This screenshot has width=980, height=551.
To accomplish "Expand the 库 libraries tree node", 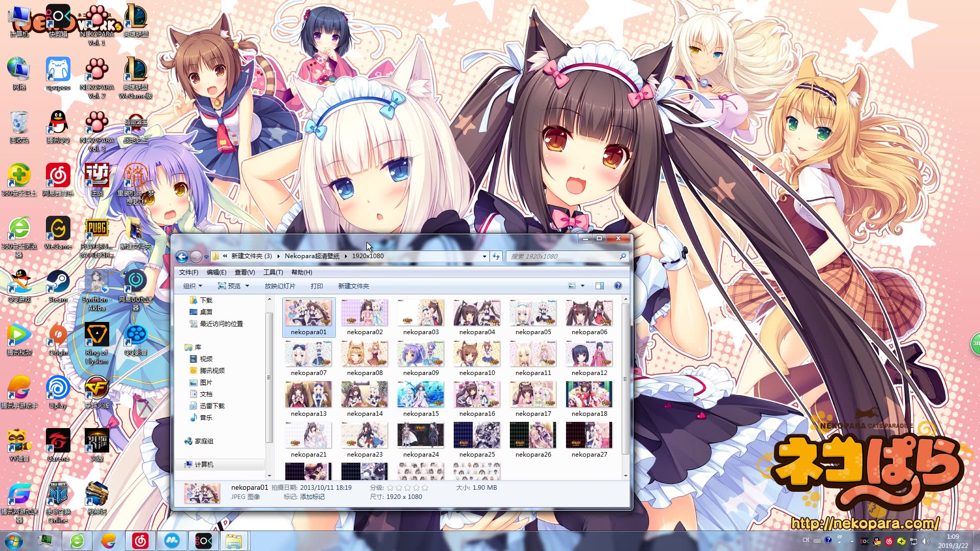I will (x=193, y=347).
